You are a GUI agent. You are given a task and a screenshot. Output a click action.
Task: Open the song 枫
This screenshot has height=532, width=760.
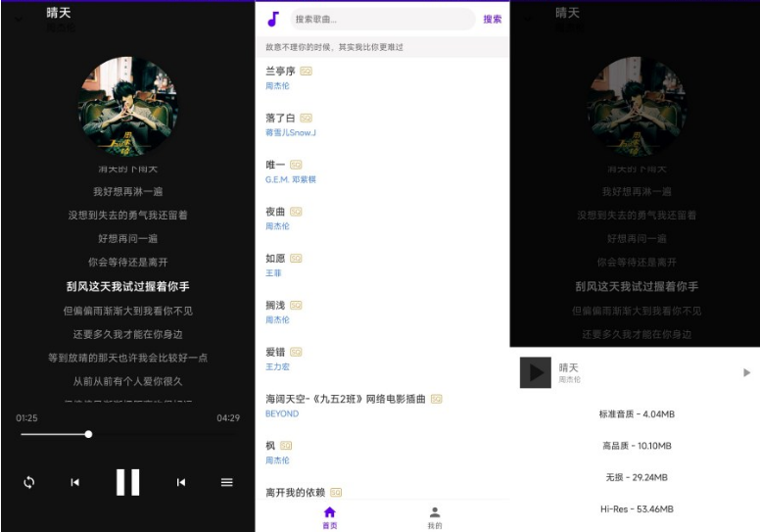[x=270, y=446]
